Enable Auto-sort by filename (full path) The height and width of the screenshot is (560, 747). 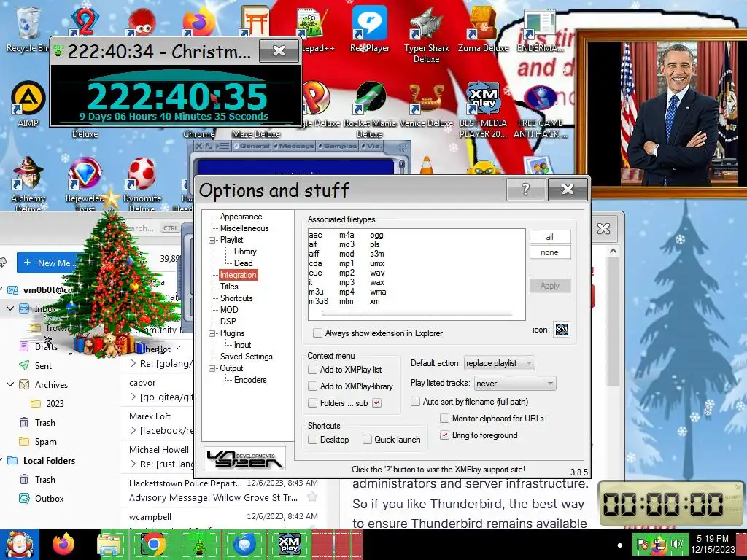coord(415,402)
